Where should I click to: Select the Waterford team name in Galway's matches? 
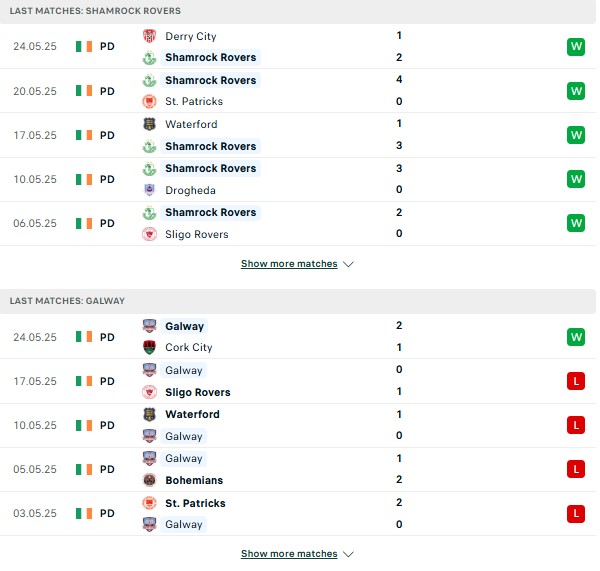point(192,414)
